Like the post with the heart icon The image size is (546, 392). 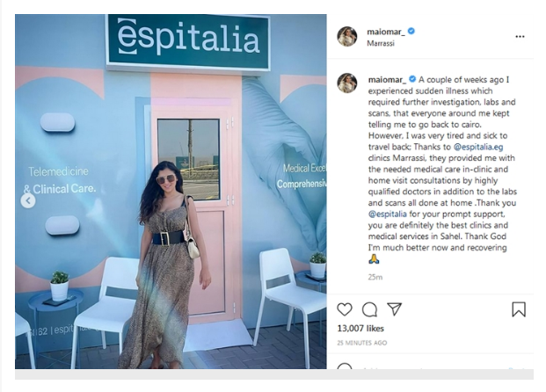coord(345,309)
